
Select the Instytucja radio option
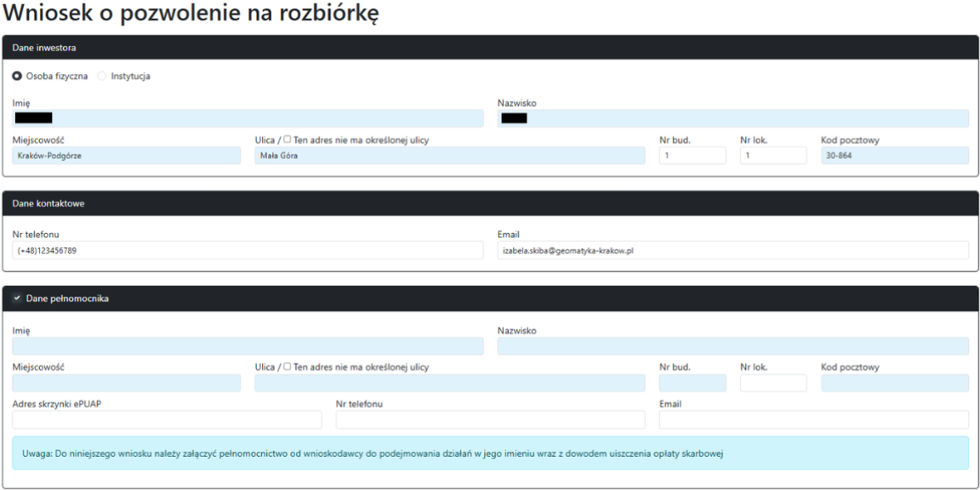tap(102, 76)
